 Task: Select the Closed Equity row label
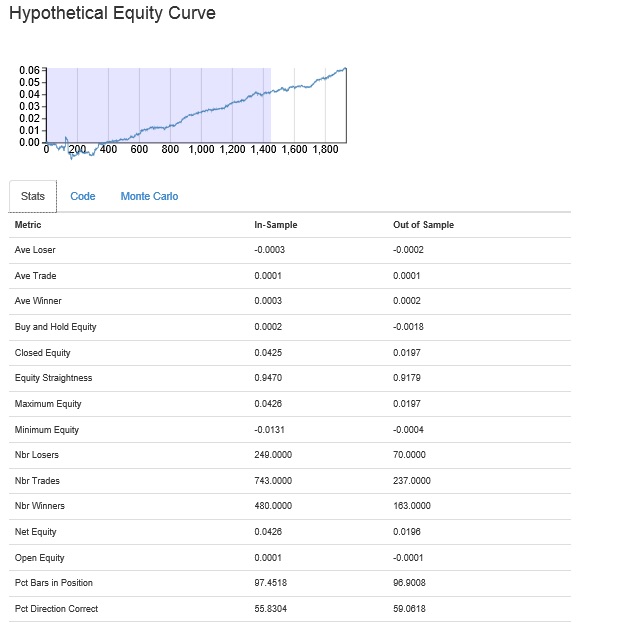[43, 353]
